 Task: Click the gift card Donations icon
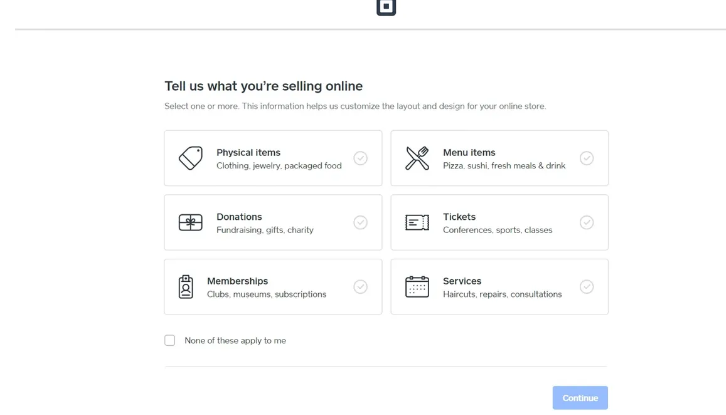click(191, 222)
